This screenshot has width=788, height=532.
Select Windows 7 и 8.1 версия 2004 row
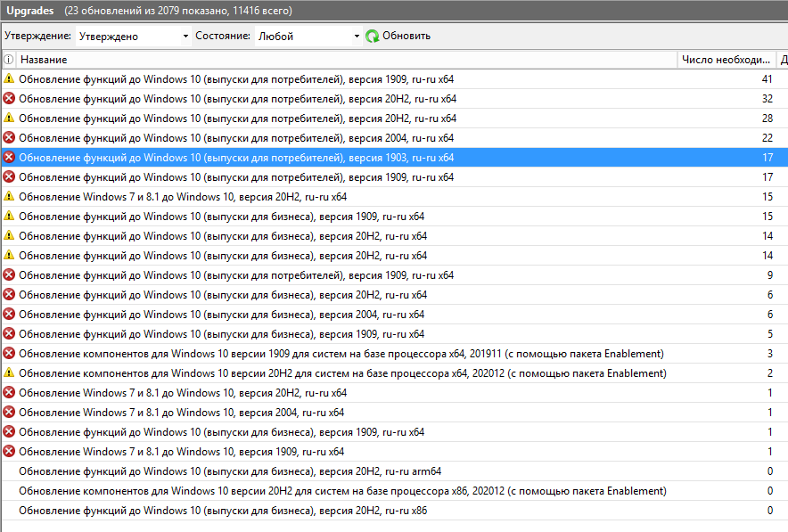click(x=394, y=413)
